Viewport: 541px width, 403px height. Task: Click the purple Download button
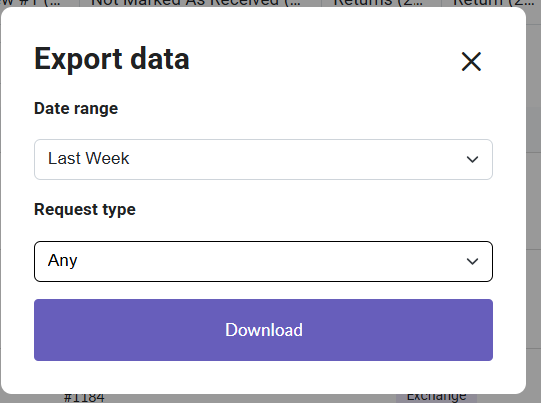point(263,330)
